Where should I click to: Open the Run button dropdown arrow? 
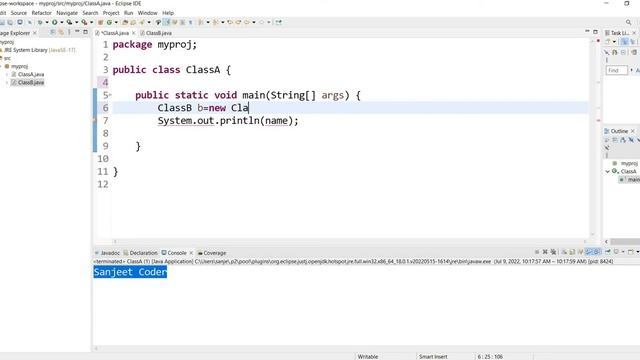[x=62, y=22]
